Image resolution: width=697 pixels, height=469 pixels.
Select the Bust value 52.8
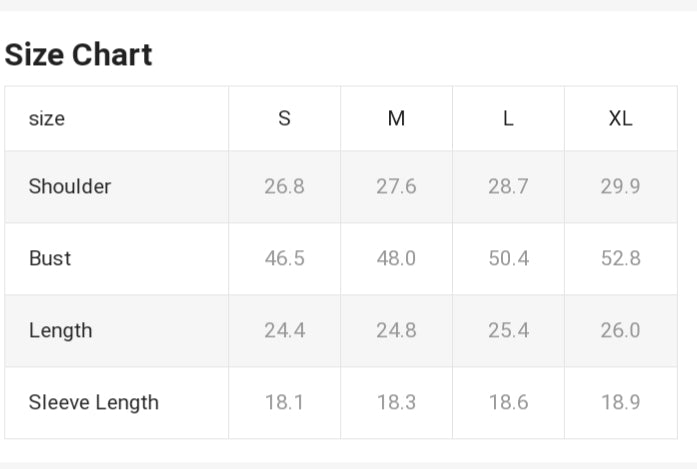[x=620, y=258]
